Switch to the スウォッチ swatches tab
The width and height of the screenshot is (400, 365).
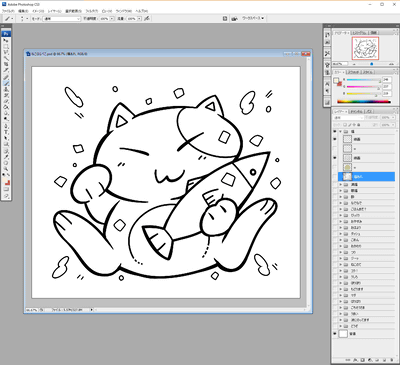click(x=353, y=72)
